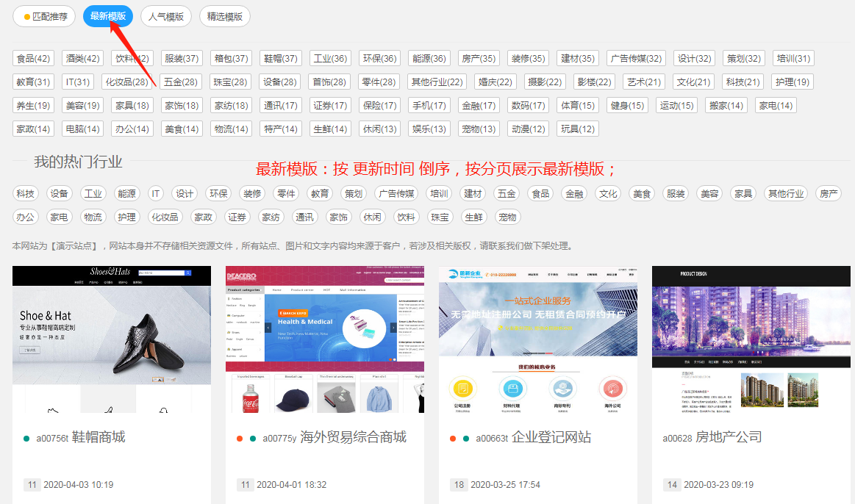The image size is (855, 504).
Task: Switch to the 最新模版 tab
Action: click(108, 16)
